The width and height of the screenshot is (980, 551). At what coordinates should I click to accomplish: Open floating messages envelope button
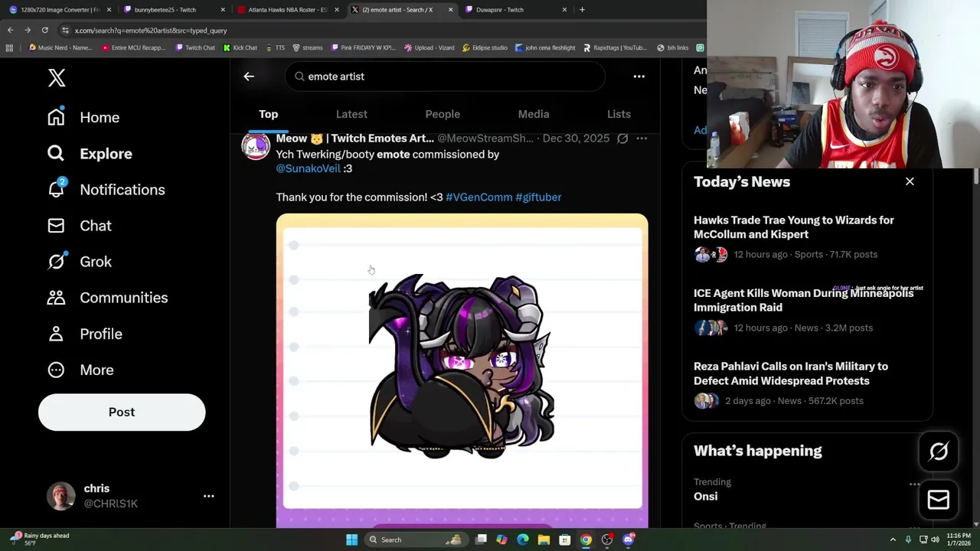tap(939, 500)
